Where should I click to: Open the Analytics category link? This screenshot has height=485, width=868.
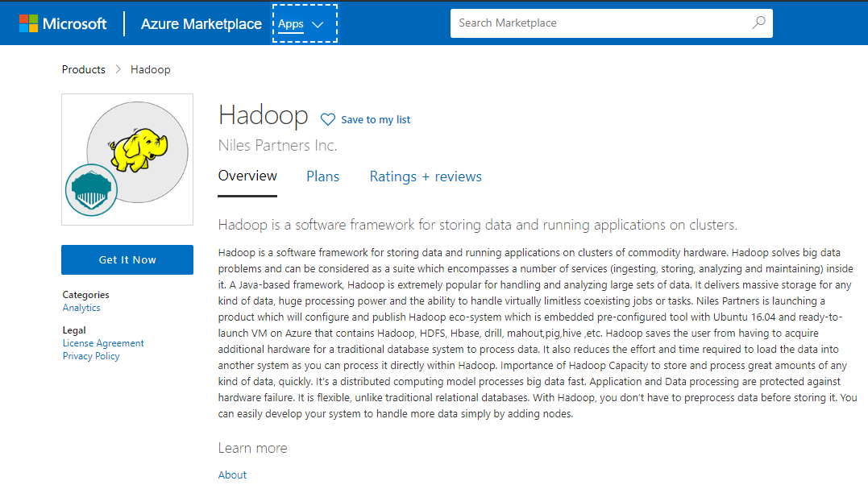pyautogui.click(x=81, y=308)
